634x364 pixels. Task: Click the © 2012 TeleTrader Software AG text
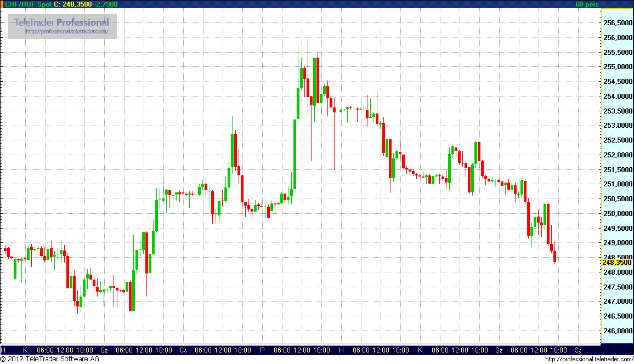coord(49,359)
